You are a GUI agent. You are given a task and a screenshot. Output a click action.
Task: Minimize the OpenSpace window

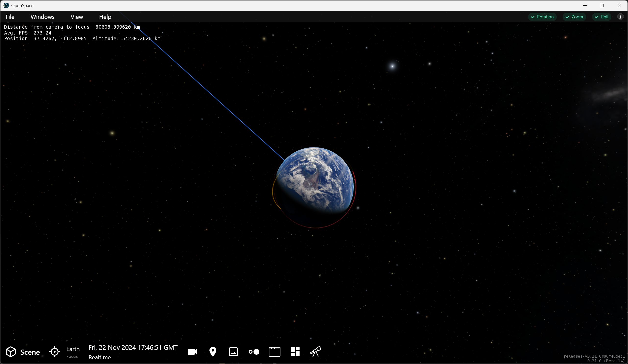tap(585, 5)
